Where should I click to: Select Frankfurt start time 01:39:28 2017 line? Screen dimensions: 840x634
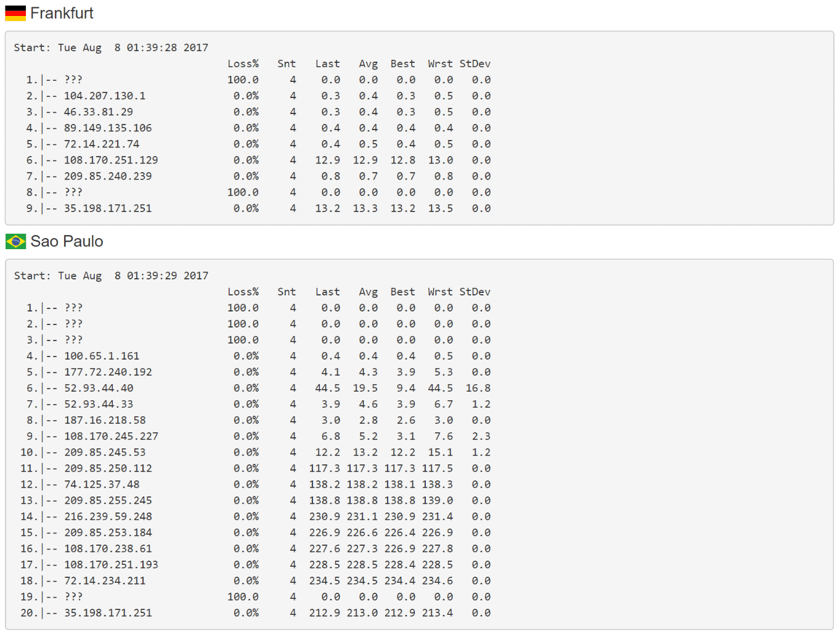click(x=111, y=47)
